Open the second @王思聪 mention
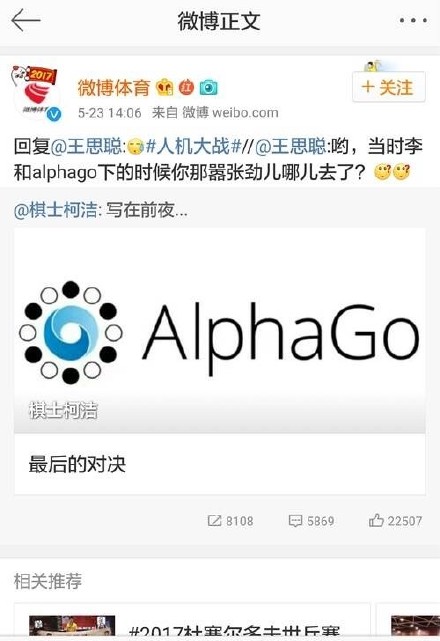The width and height of the screenshot is (440, 641). point(291,146)
